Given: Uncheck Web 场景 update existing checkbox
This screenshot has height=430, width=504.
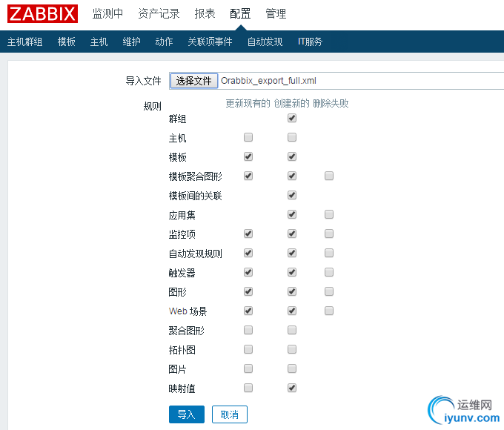Looking at the screenshot, I should (x=248, y=311).
